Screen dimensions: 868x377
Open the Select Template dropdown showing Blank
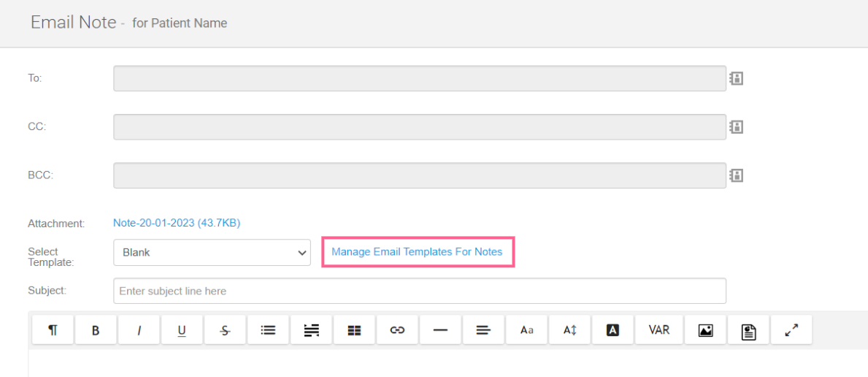tap(212, 252)
